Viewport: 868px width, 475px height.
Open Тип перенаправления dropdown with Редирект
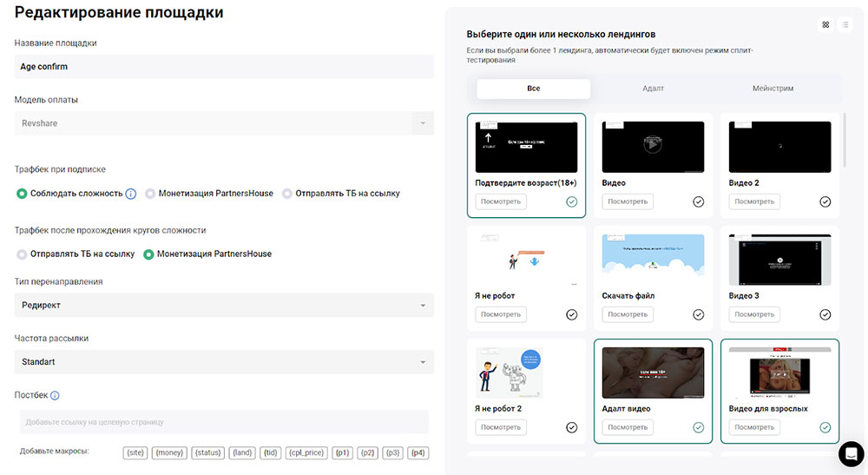pyautogui.click(x=224, y=306)
